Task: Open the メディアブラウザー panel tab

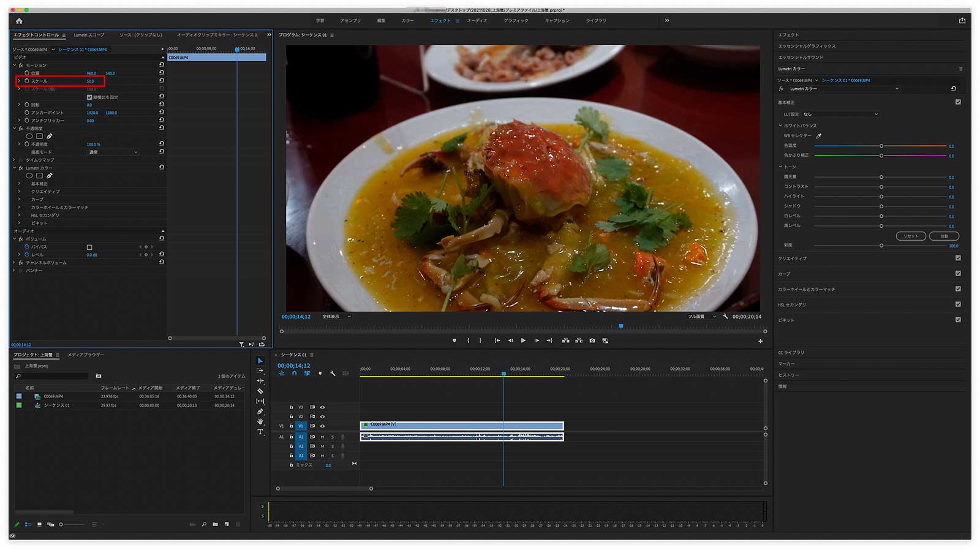Action: pos(86,355)
